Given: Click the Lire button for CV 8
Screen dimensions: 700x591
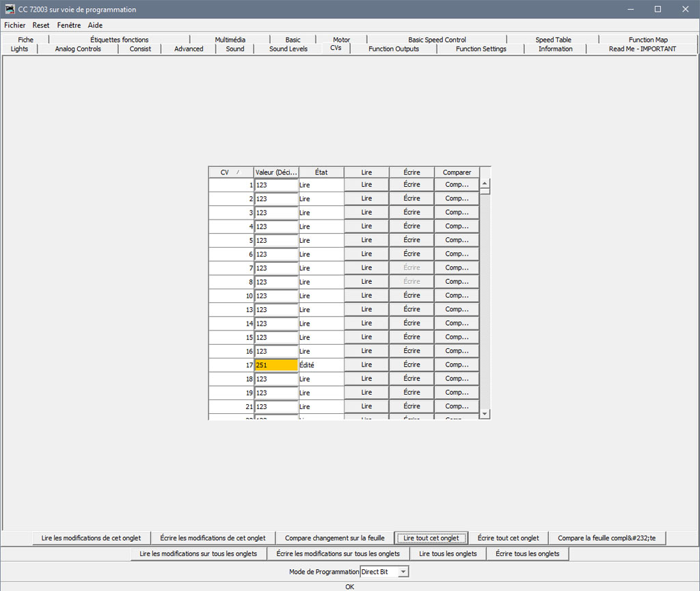Looking at the screenshot, I should (x=366, y=281).
